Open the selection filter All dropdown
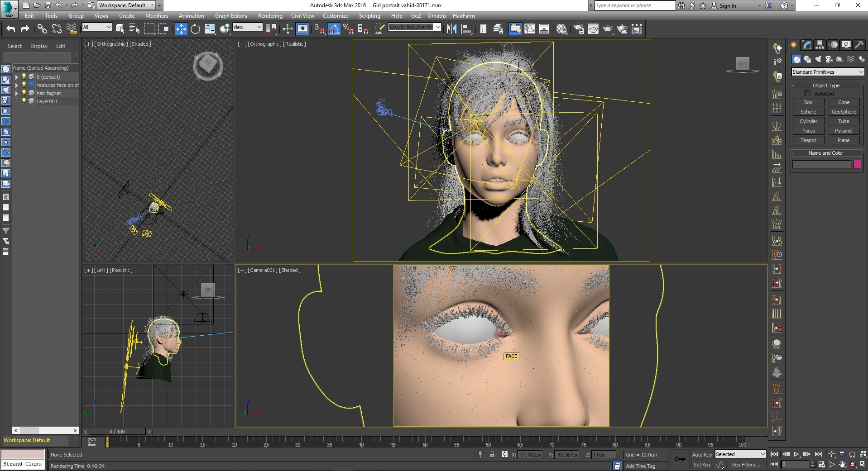Screen dimensions: 868x471 (97, 28)
